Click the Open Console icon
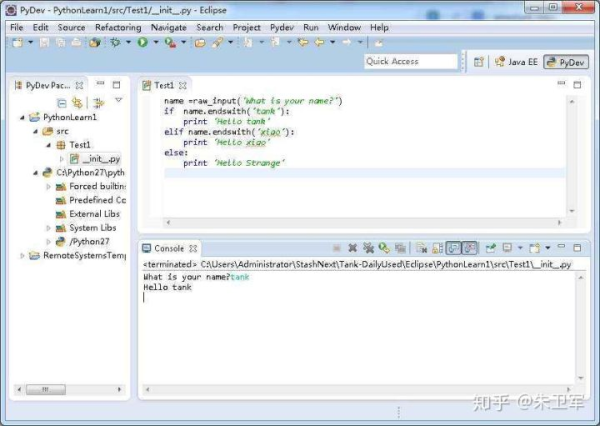Viewport: 600px width, 426px height. click(x=534, y=248)
